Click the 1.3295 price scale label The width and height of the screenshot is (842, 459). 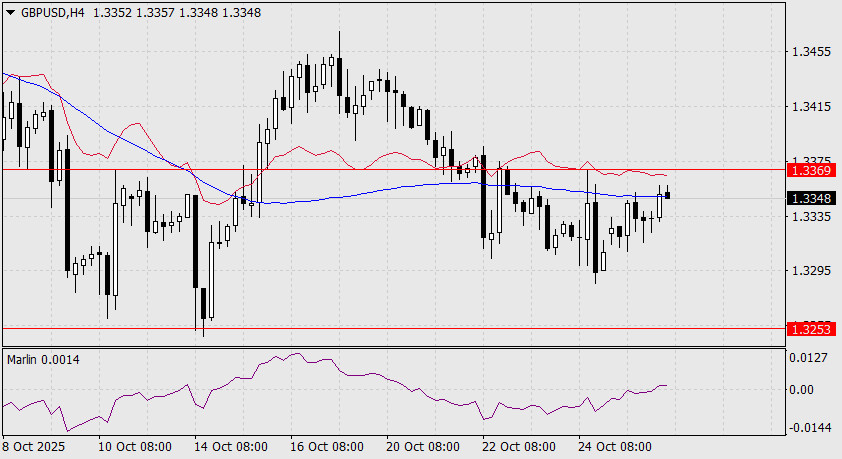[x=810, y=271]
